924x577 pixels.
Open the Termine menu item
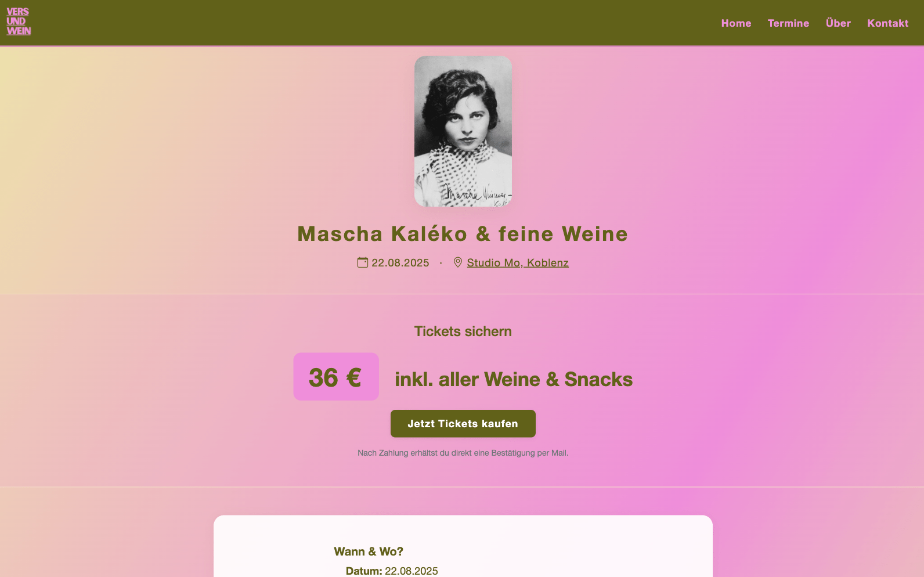[788, 23]
